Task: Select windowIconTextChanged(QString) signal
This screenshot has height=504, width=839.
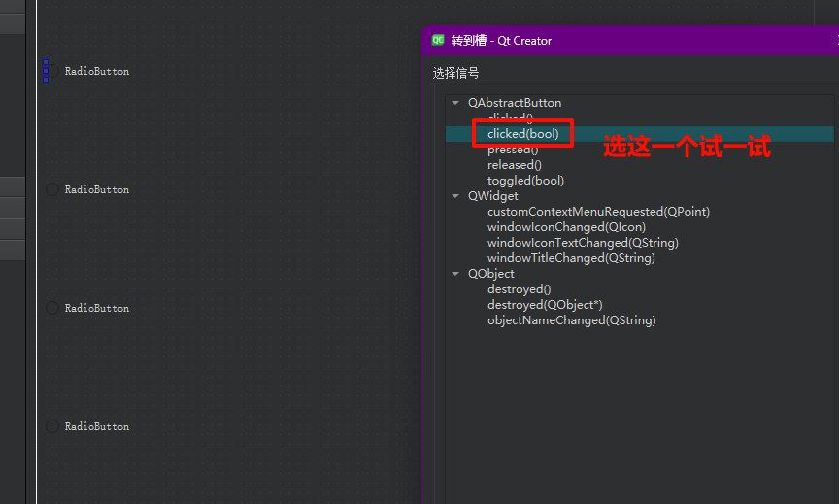Action: 583,243
